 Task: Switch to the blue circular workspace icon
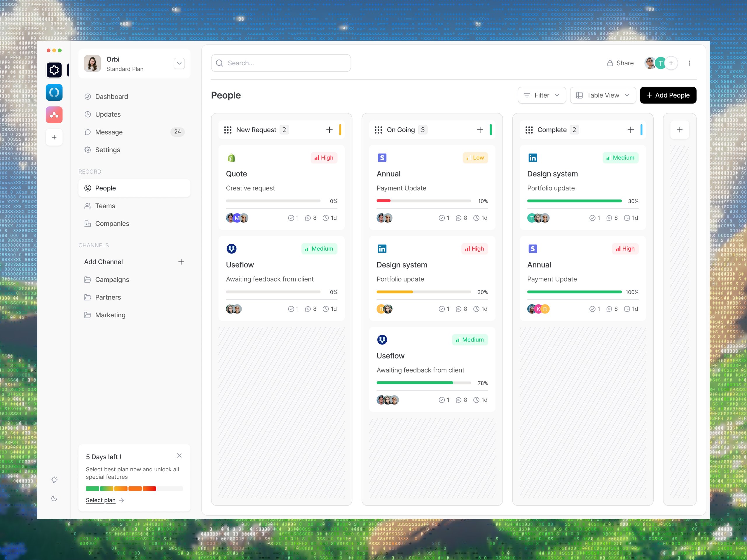[54, 92]
